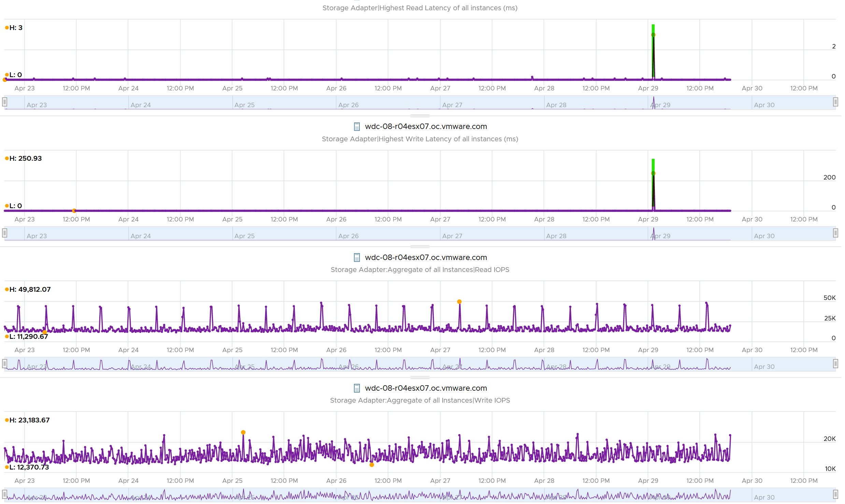The width and height of the screenshot is (845, 504).
Task: Click 'Apr 30' in the Write IOPS navigator strip
Action: (x=764, y=498)
